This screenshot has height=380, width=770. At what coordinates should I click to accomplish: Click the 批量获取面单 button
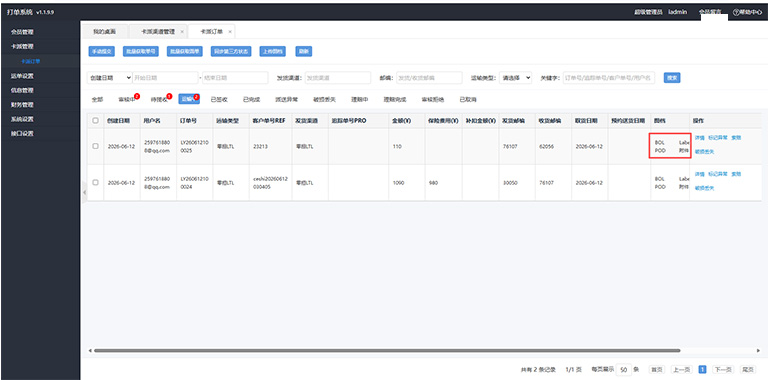pyautogui.click(x=185, y=52)
